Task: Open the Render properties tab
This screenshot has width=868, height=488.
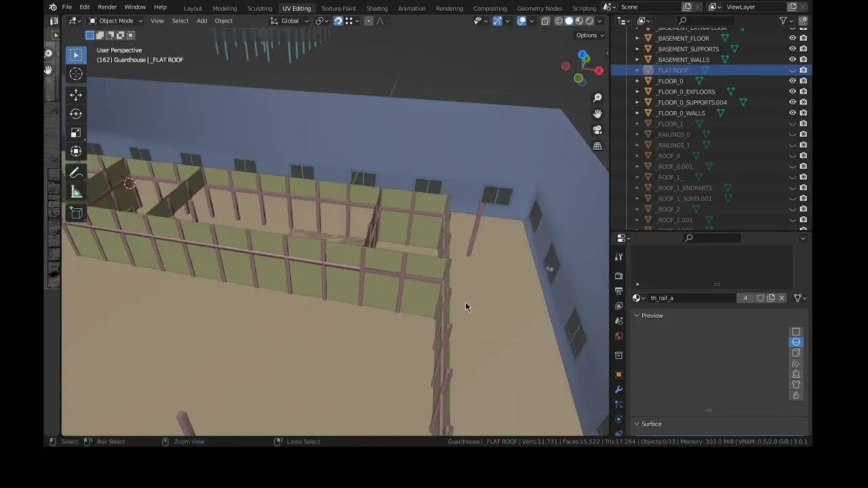Action: (618, 276)
